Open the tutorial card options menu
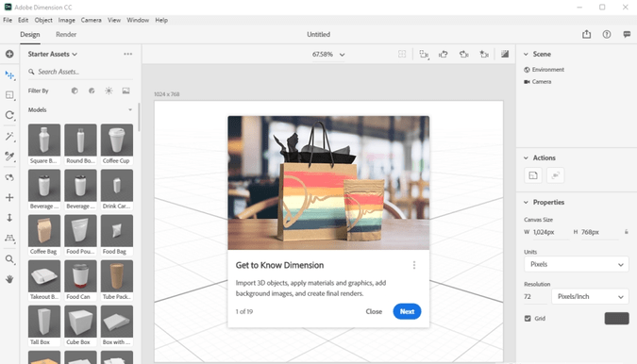 (x=414, y=265)
